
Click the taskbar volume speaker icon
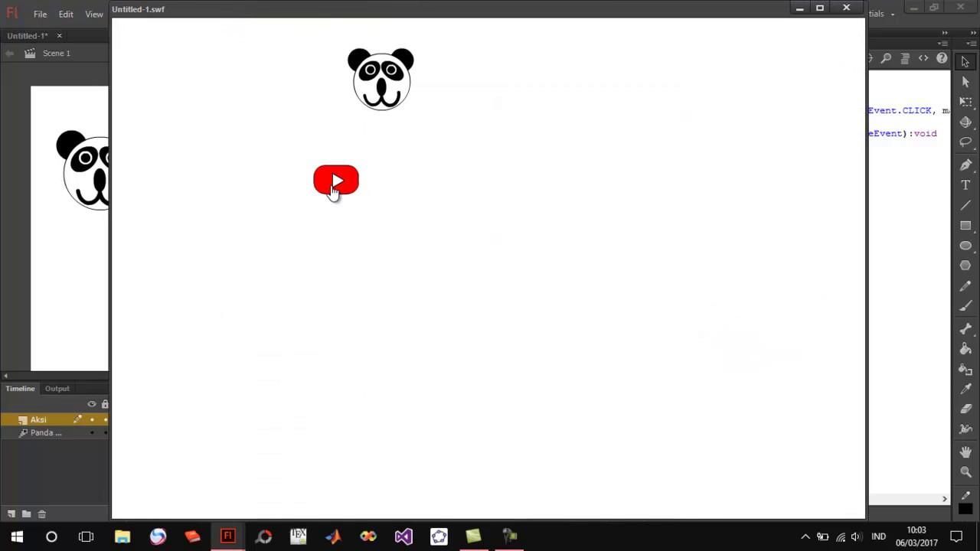[x=857, y=536]
